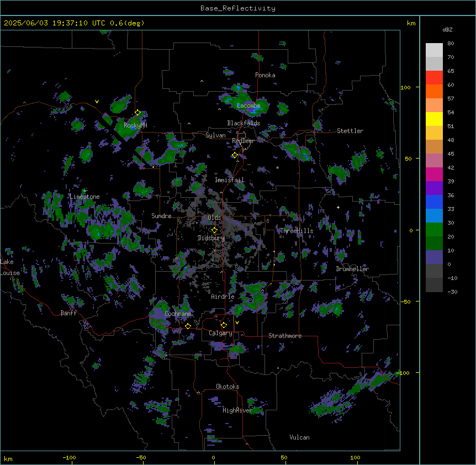The width and height of the screenshot is (476, 465).
Task: Select the Drumheller city label
Action: (x=352, y=269)
